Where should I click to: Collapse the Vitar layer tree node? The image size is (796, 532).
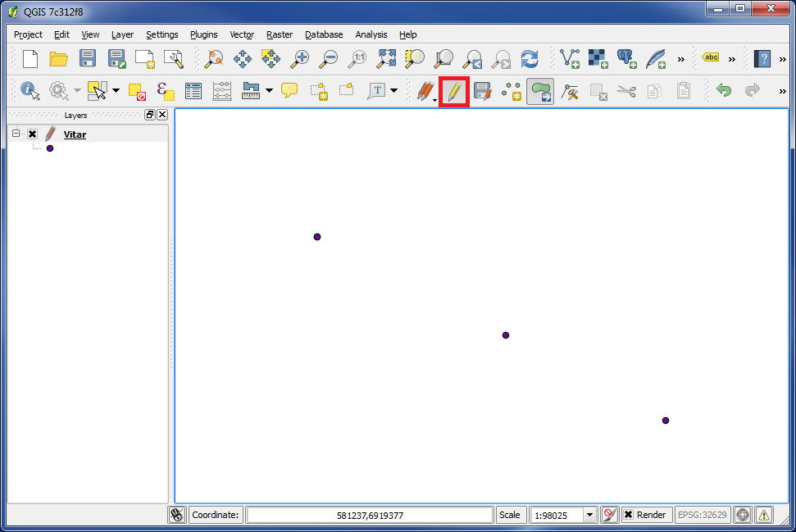16,133
